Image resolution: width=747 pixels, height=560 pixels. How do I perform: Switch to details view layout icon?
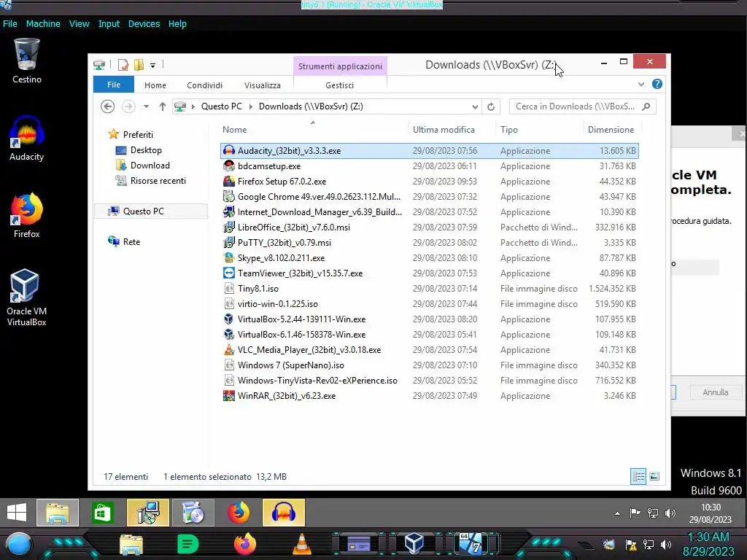[x=638, y=476]
